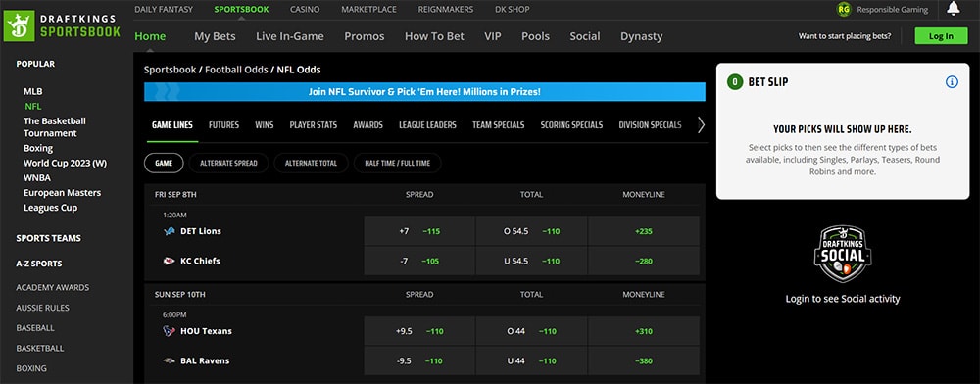Pick Under 54.5 total at -110

pos(531,261)
